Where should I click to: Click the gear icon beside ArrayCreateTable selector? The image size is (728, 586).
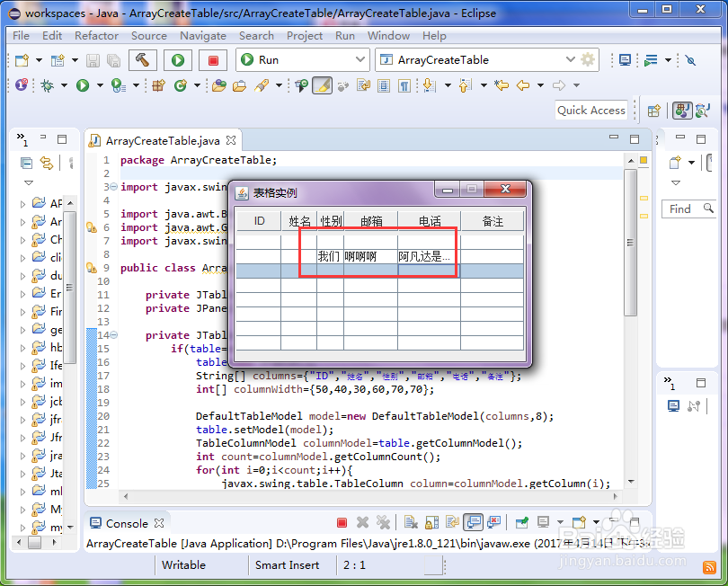[588, 60]
